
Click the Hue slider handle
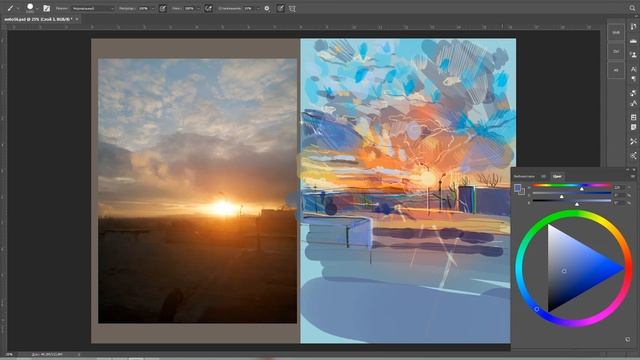tap(582, 189)
